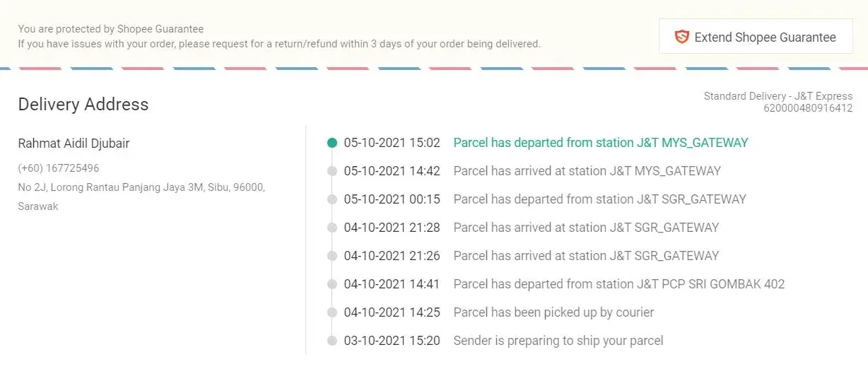The image size is (868, 369).
Task: Click the Delivery Address heading
Action: pyautogui.click(x=83, y=105)
